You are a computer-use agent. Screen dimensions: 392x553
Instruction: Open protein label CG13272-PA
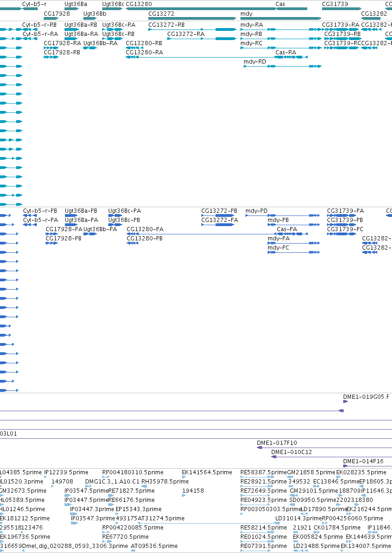pyautogui.click(x=220, y=220)
